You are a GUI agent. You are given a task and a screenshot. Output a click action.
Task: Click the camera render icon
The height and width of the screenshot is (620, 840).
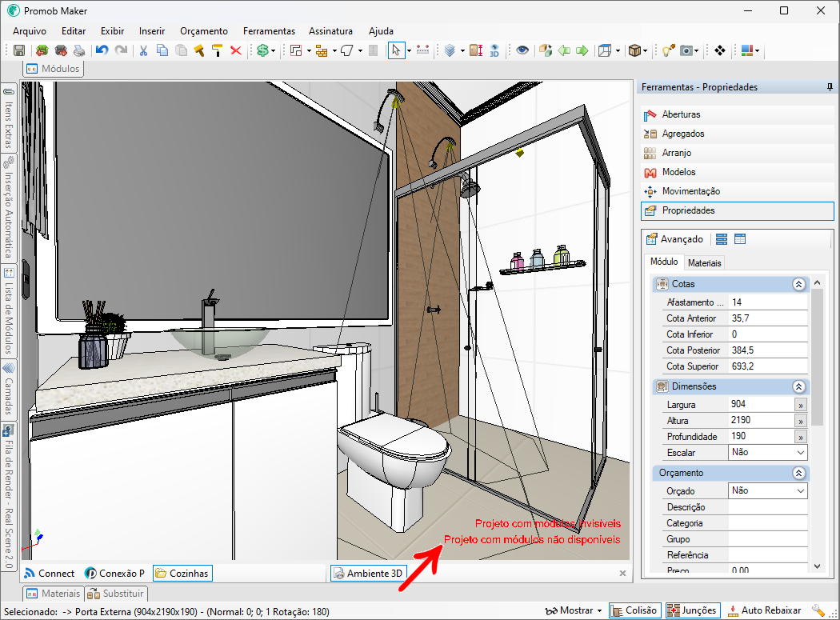coord(686,50)
